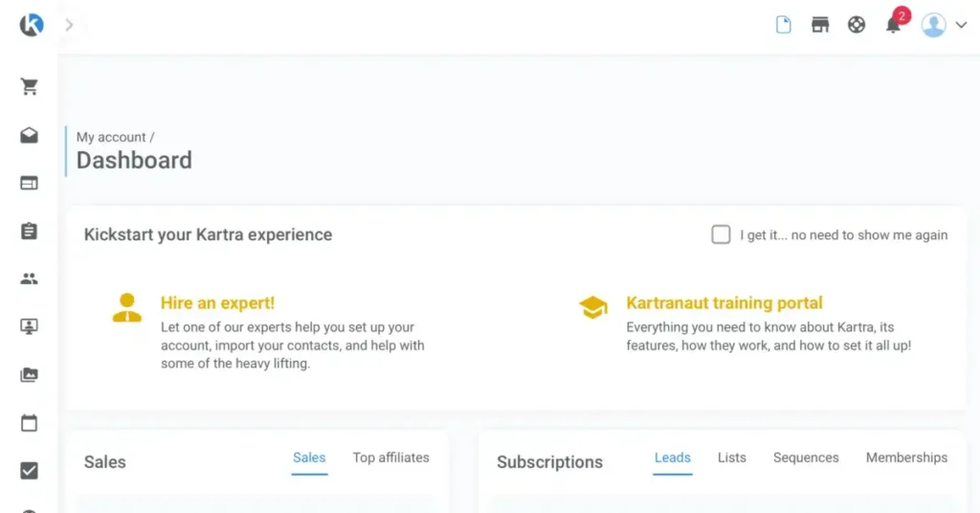Switch to the Sequences tab
Image resolution: width=980 pixels, height=513 pixels.
point(806,457)
